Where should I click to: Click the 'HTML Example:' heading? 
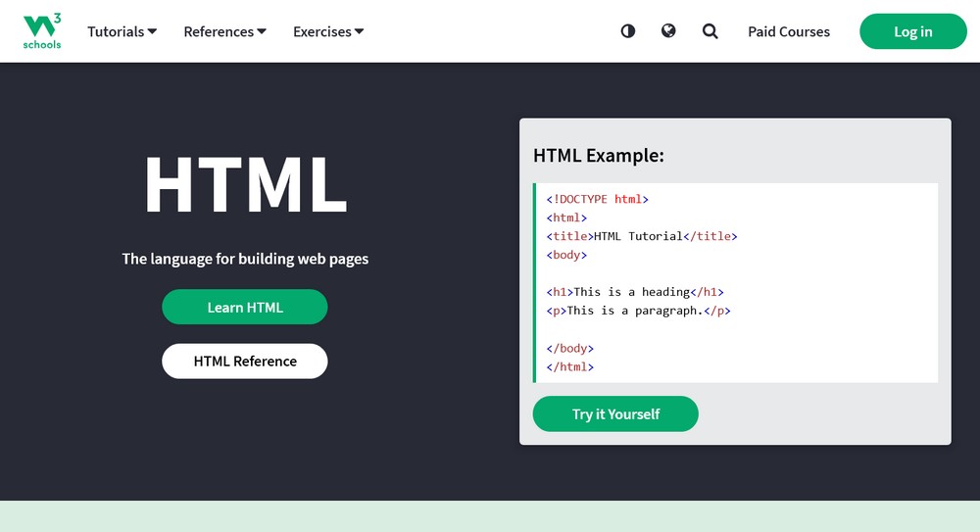pos(598,155)
